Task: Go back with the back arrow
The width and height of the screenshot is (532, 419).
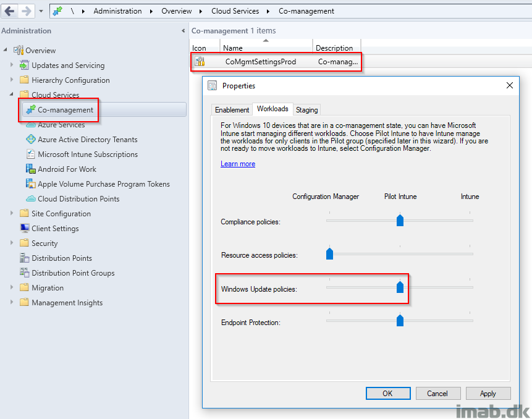Action: 9,11
